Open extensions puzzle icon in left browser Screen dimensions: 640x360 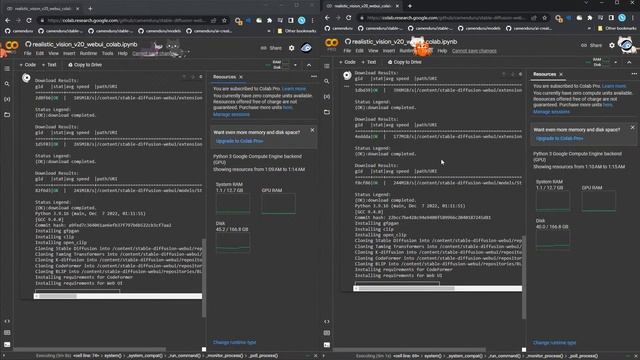(x=269, y=20)
